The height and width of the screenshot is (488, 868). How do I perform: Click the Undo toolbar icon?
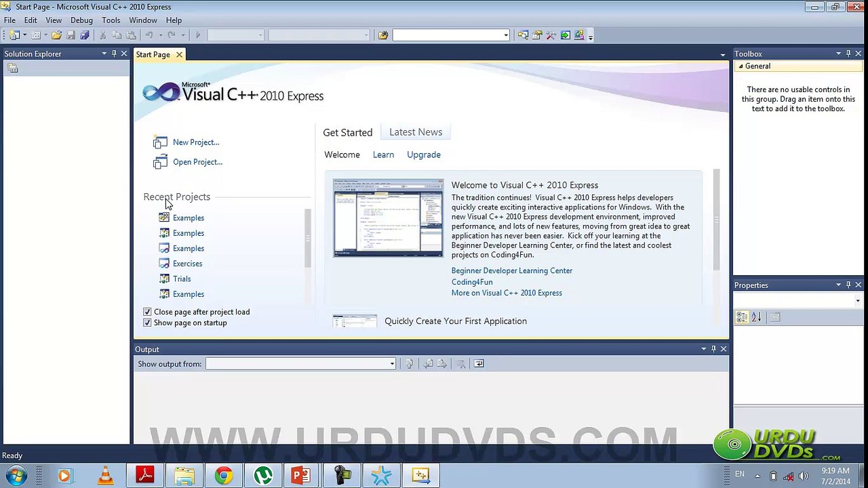149,35
